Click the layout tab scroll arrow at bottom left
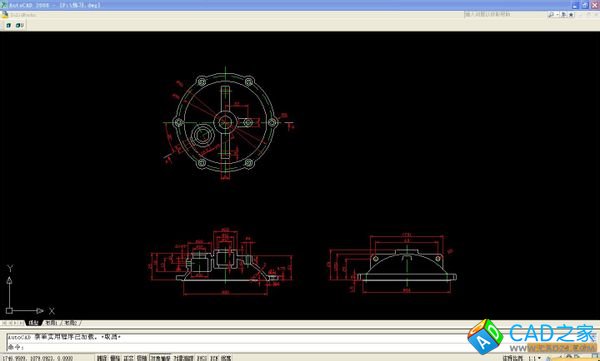This screenshot has width=600, height=361. [3, 323]
